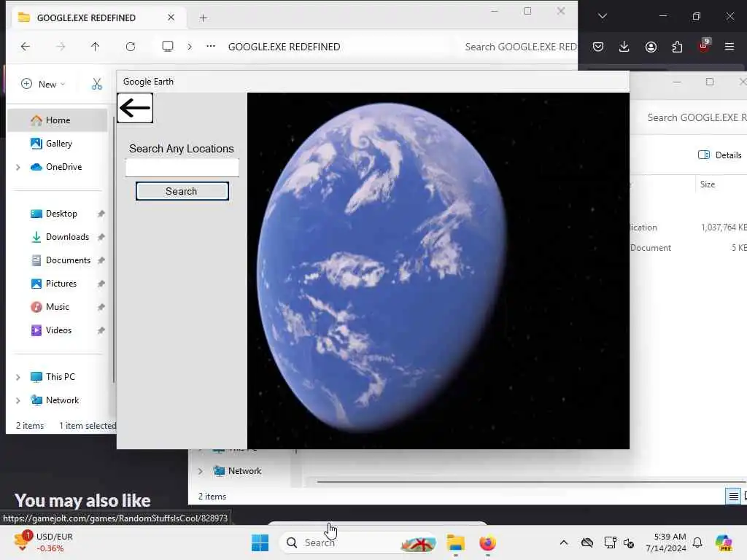The image size is (747, 560).
Task: Open Firefox Pocket save icon
Action: click(598, 47)
